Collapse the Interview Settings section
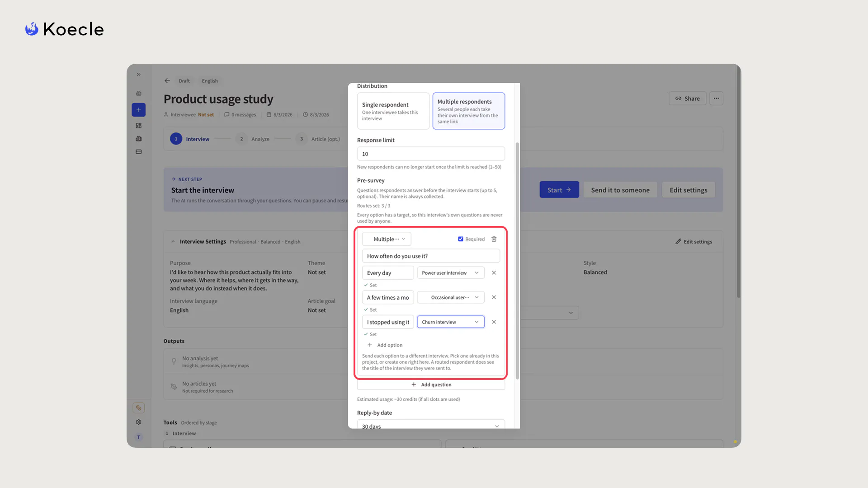This screenshot has height=488, width=868. pos(173,242)
